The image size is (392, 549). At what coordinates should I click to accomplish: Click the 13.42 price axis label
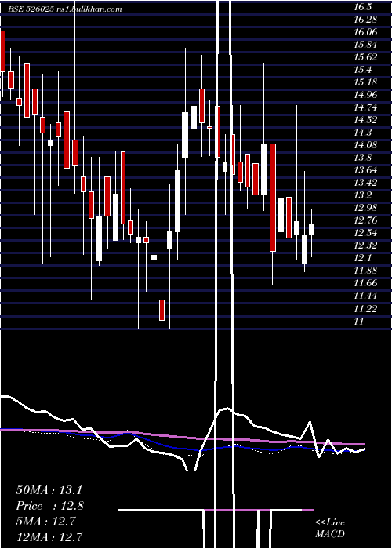tap(365, 183)
